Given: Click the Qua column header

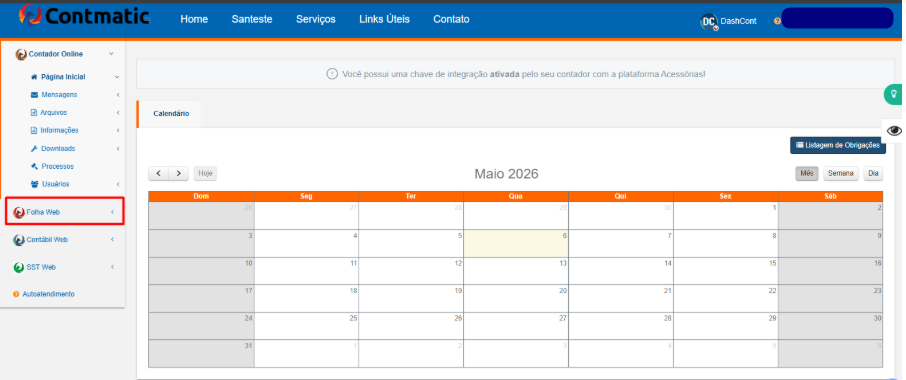Looking at the screenshot, I should click(x=516, y=196).
